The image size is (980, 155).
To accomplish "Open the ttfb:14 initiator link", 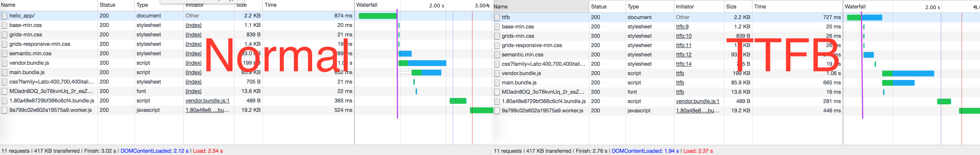I will tap(684, 64).
